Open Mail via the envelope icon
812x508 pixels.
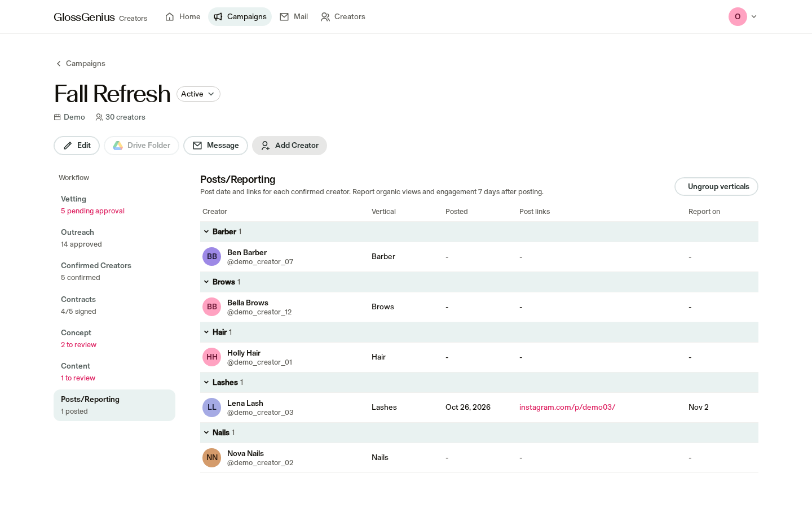tap(284, 17)
